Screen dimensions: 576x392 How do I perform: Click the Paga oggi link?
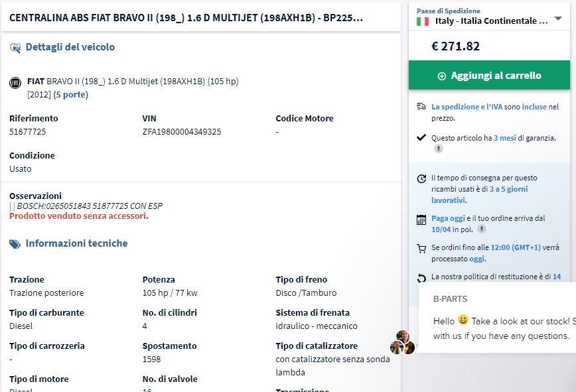pos(449,218)
